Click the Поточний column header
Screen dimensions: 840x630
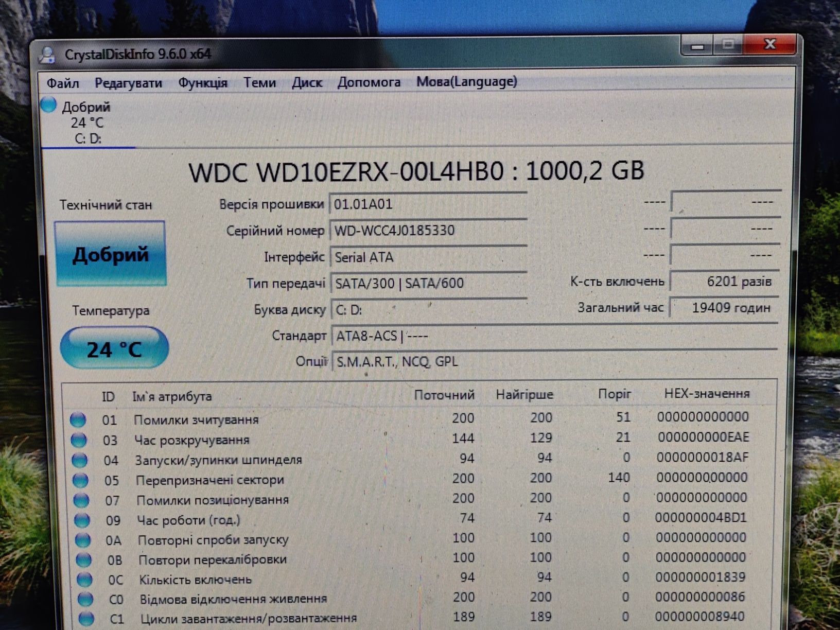444,395
